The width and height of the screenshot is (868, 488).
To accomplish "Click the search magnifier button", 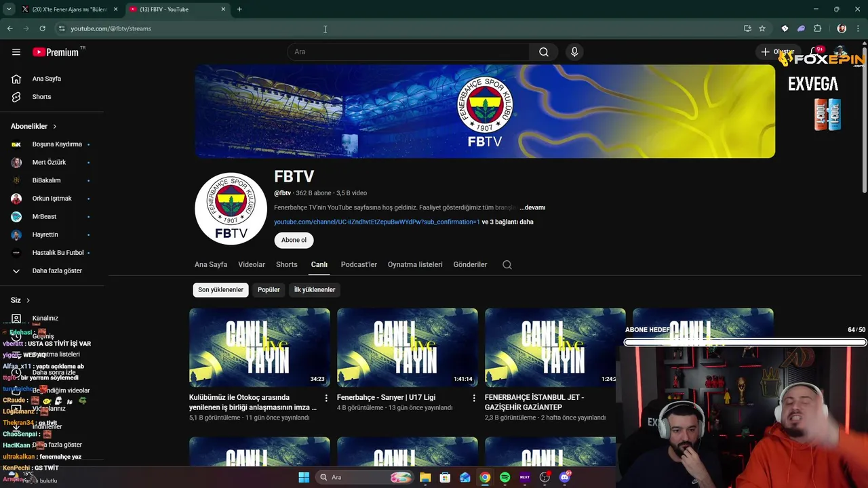I will [x=544, y=52].
